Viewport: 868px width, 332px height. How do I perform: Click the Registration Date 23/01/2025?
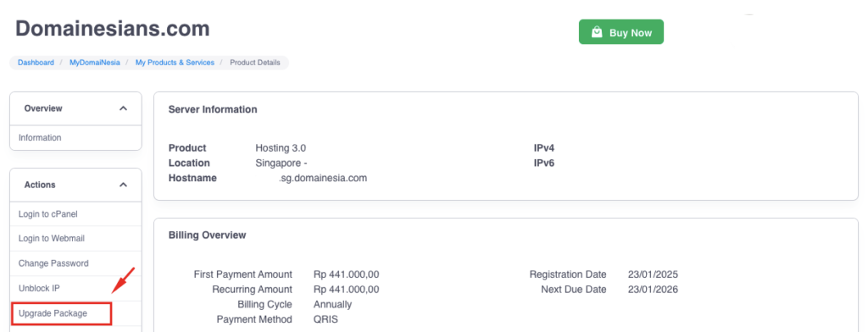tap(654, 274)
